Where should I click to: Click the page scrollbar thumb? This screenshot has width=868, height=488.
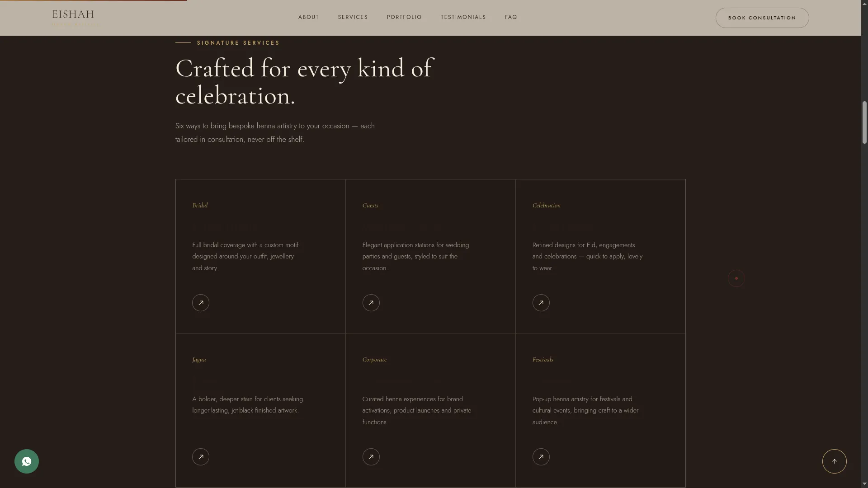pos(864,122)
